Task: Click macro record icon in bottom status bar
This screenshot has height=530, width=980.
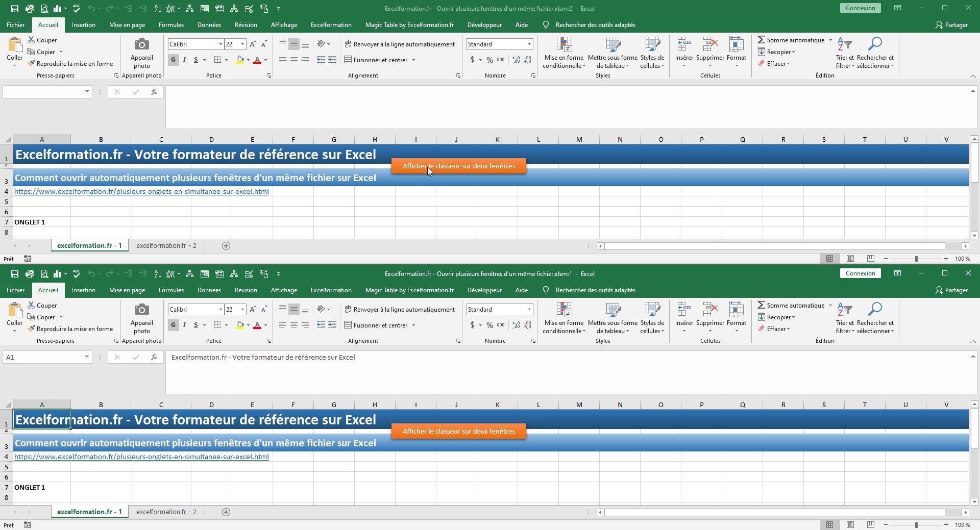Action: [x=28, y=525]
